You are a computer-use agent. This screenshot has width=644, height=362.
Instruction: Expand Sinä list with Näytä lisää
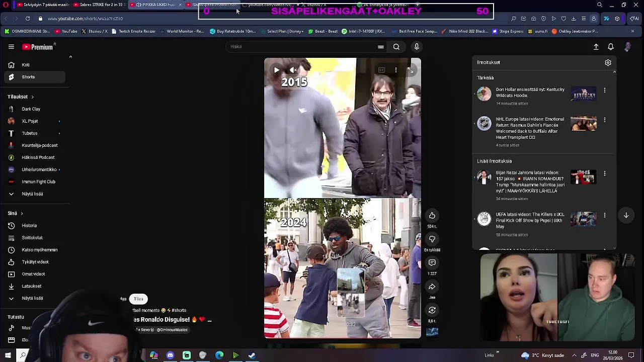tap(35, 298)
